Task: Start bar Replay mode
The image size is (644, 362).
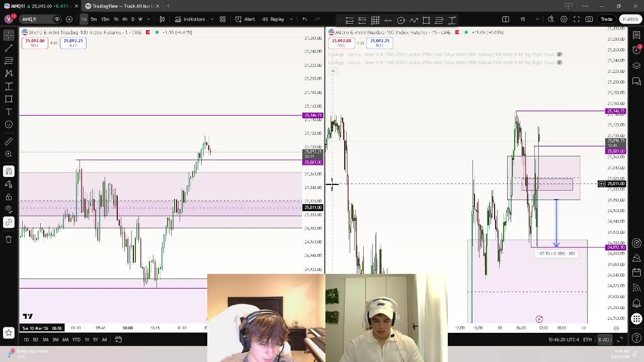Action: [273, 19]
